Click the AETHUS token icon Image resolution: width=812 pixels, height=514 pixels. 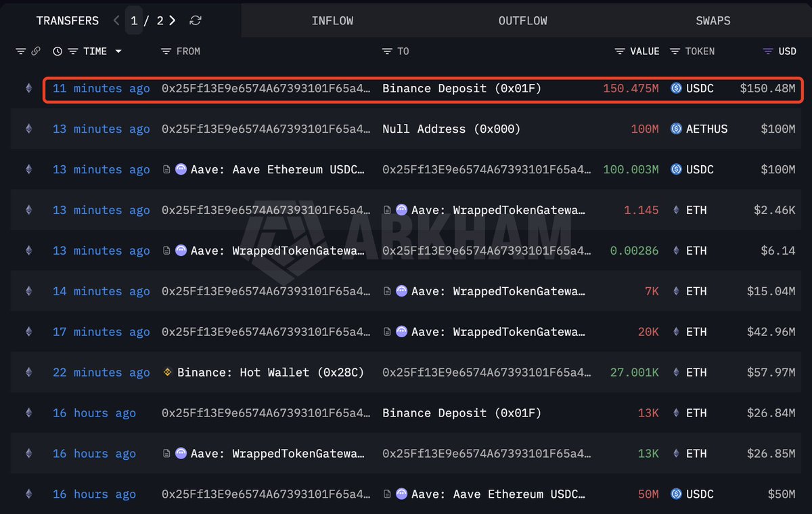676,129
